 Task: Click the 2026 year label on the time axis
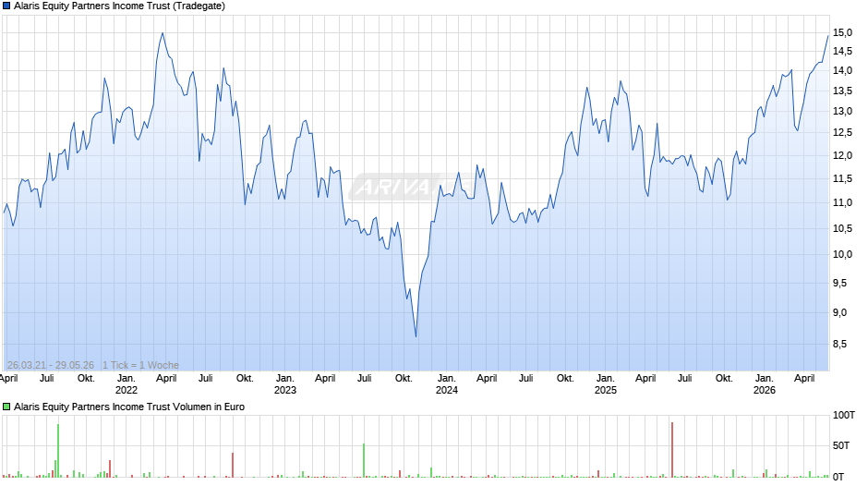765,390
